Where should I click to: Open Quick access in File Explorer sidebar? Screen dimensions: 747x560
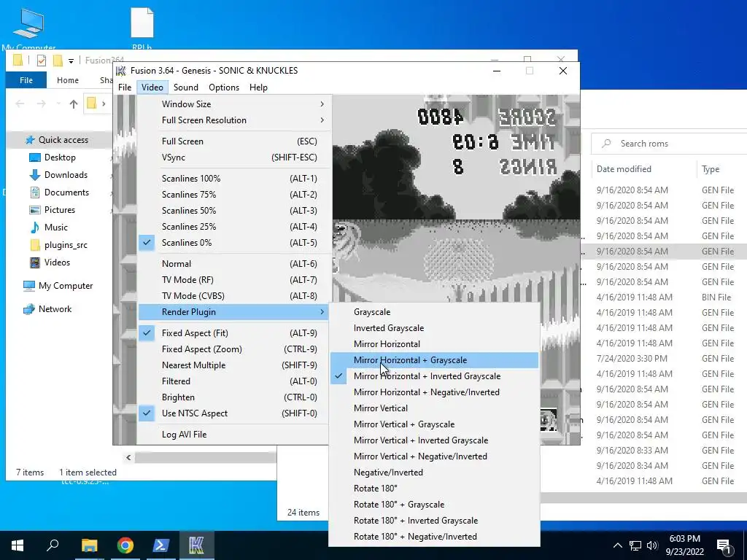(x=63, y=140)
